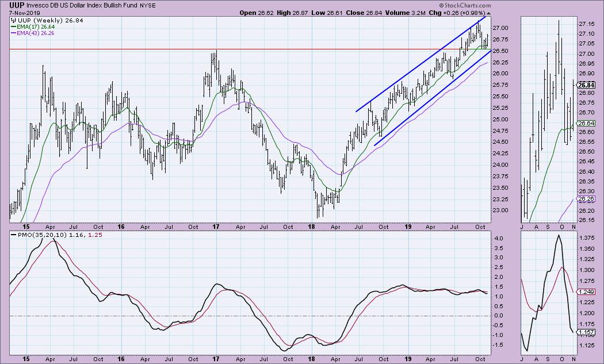
Task: Click the green 26.64 EMA price tag
Action: 586,123
